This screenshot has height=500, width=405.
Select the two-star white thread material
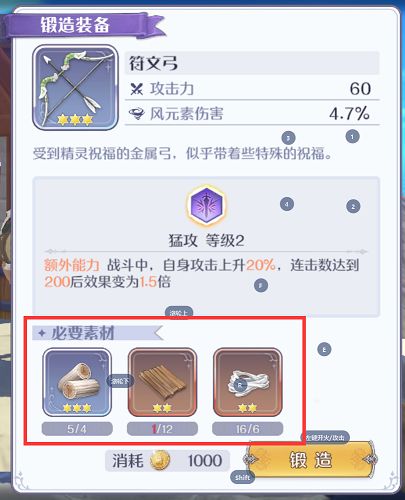pyautogui.click(x=248, y=382)
